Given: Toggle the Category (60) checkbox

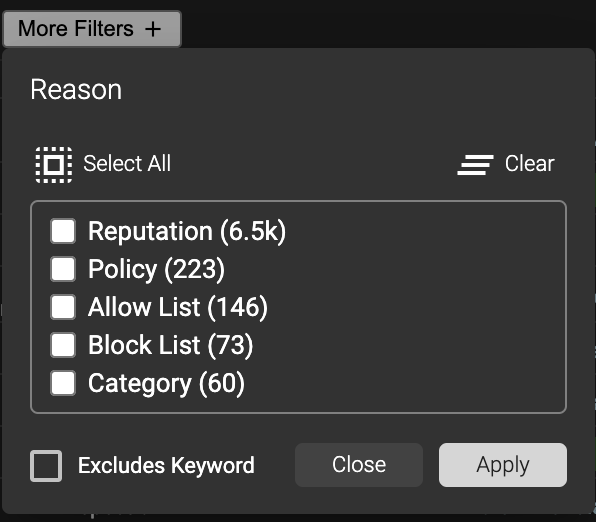Looking at the screenshot, I should point(63,383).
